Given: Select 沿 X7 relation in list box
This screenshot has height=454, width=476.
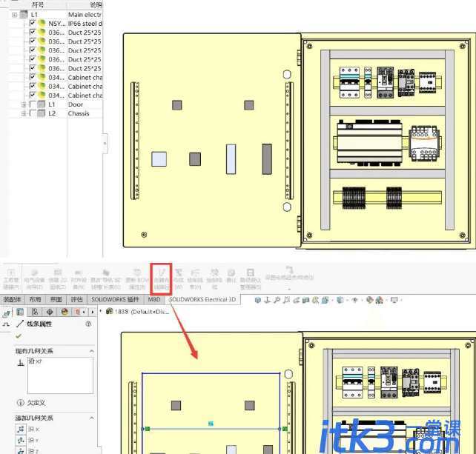Looking at the screenshot, I should 35,361.
